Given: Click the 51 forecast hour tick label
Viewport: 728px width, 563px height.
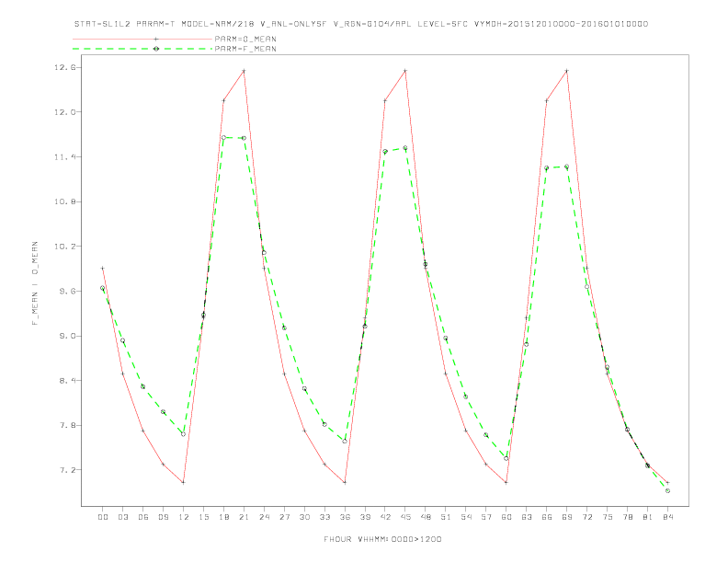Looking at the screenshot, I should (x=446, y=517).
